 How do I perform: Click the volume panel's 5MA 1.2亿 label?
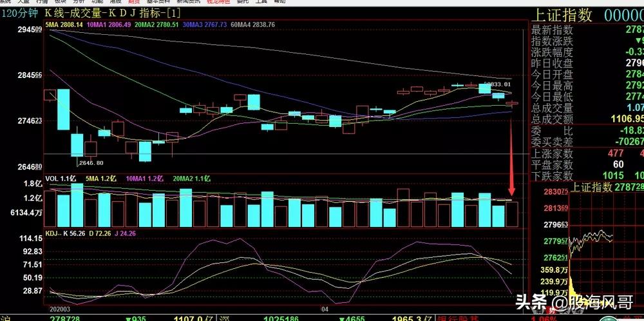[x=101, y=179]
